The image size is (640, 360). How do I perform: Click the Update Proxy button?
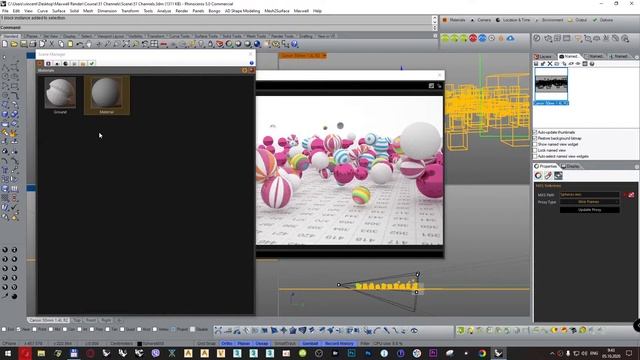(589, 210)
